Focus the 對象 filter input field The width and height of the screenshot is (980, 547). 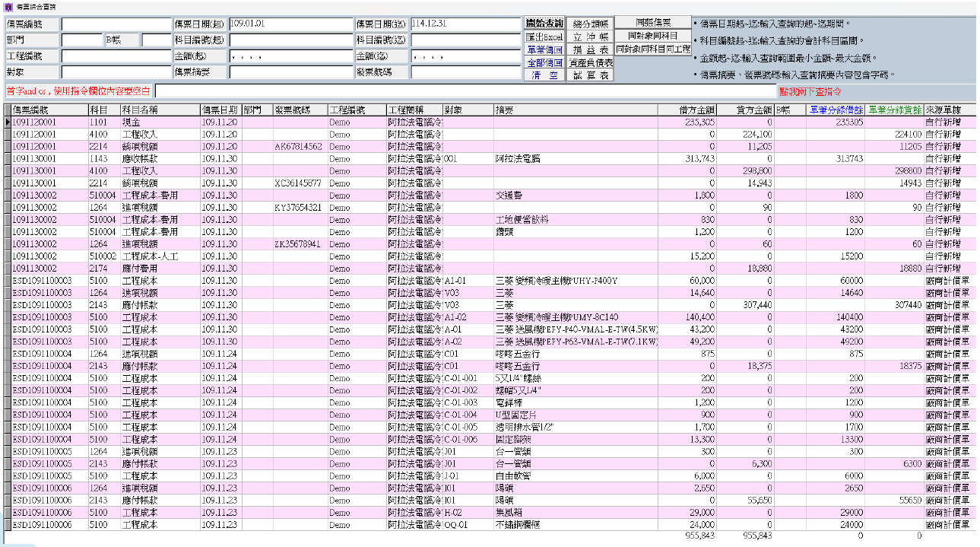(116, 72)
